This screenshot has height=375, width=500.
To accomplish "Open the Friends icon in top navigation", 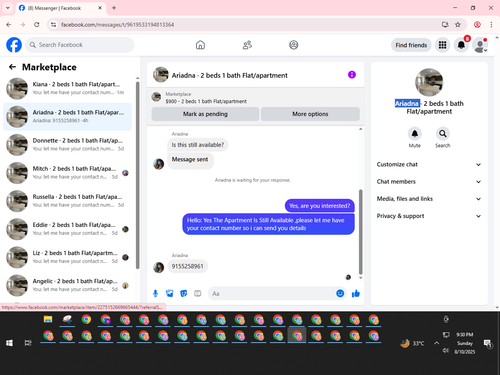I will 247,45.
